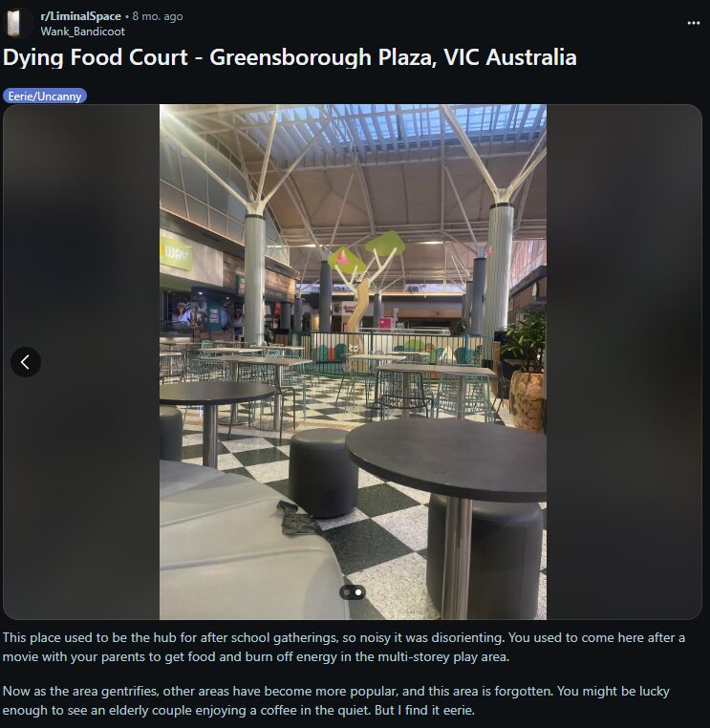This screenshot has height=728, width=710.
Task: Select the second gallery pagination dot
Action: coord(358,592)
